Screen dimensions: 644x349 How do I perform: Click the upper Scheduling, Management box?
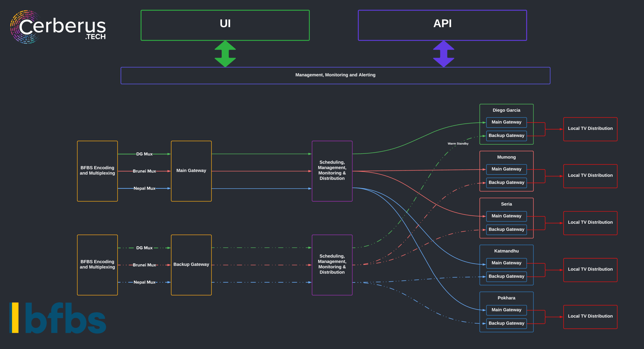[332, 171]
